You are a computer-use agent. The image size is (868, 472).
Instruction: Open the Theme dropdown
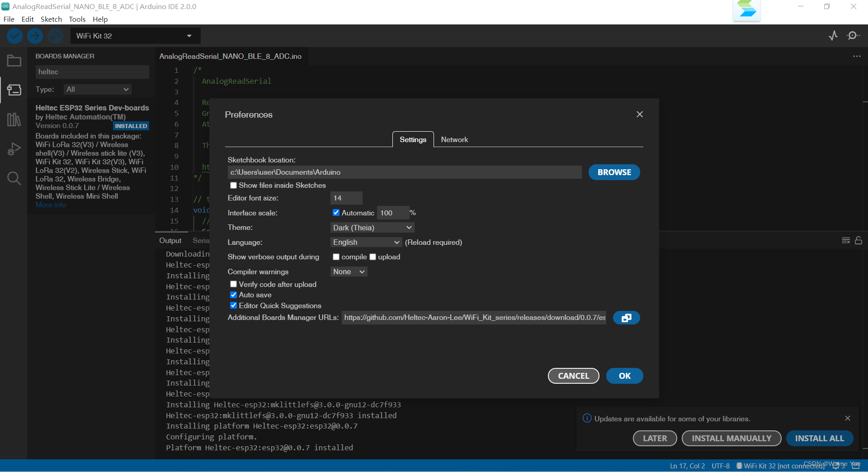(x=372, y=227)
